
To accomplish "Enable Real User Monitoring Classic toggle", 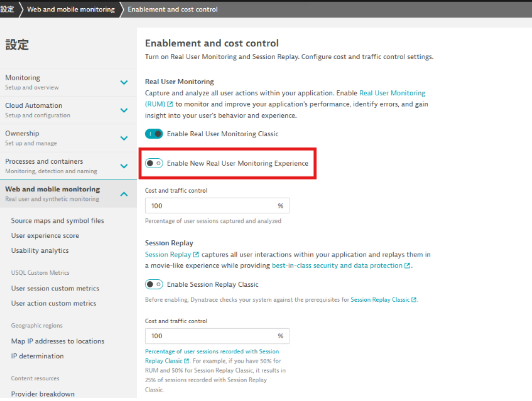I will [x=154, y=134].
